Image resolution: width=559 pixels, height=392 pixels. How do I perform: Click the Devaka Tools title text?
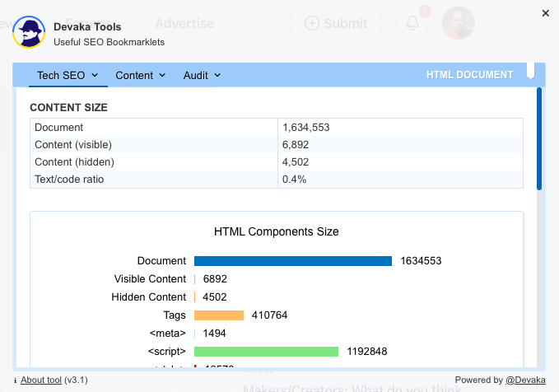(87, 26)
